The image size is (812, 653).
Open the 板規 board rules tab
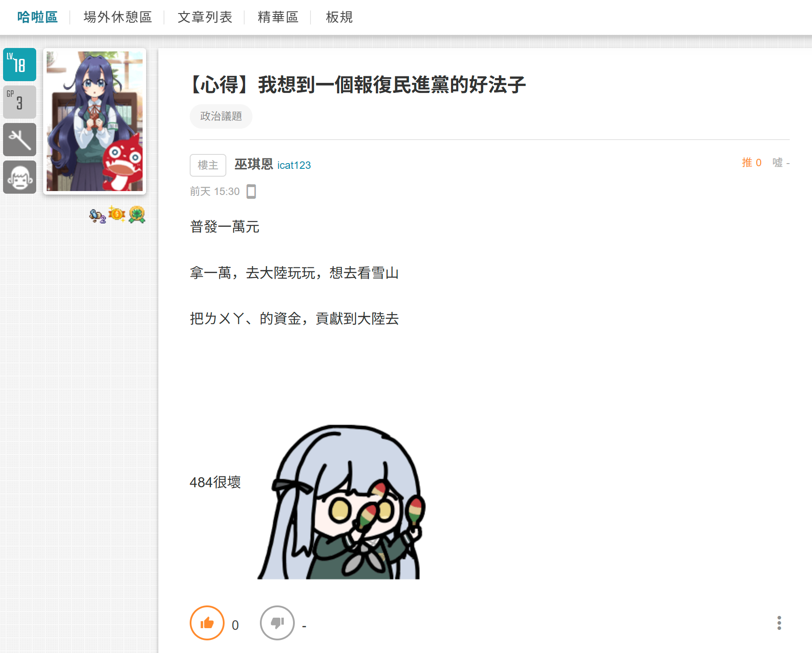point(339,17)
